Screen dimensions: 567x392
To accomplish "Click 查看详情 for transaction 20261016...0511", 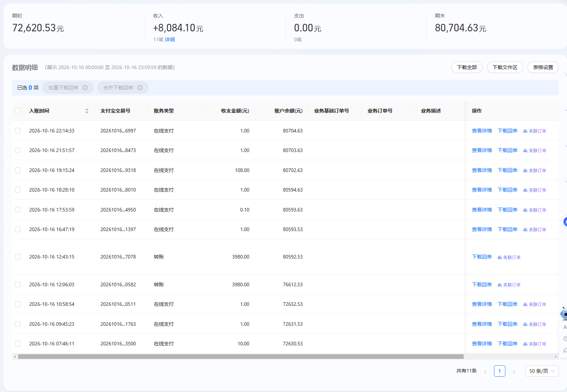I will click(x=482, y=304).
